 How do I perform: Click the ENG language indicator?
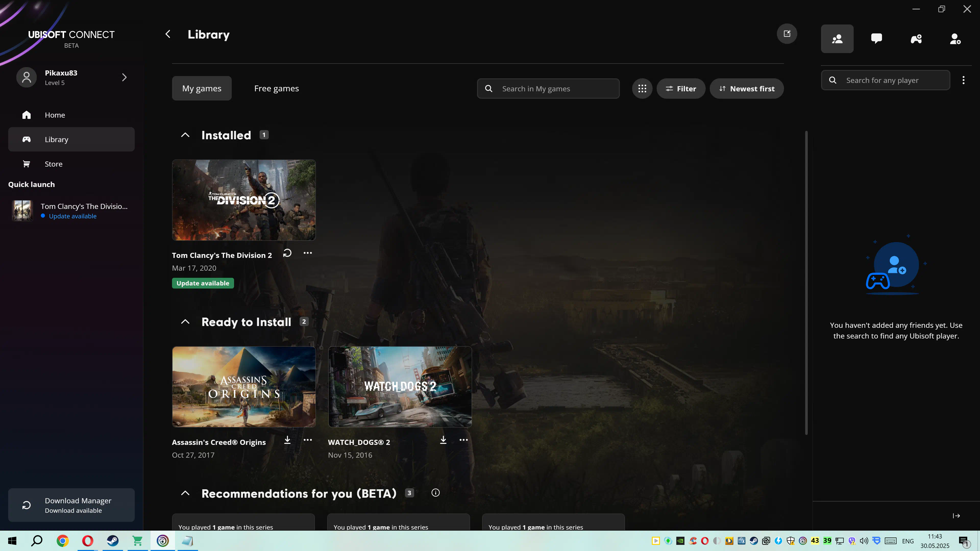[x=908, y=541]
